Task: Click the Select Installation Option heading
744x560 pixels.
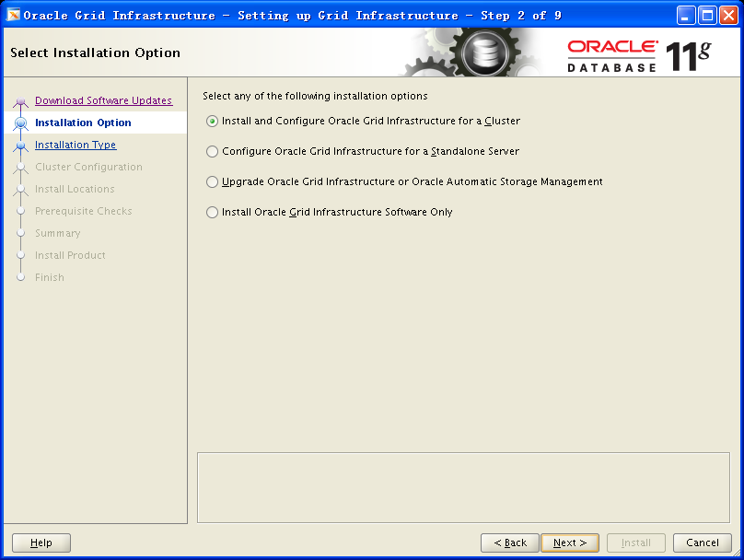Action: point(96,52)
